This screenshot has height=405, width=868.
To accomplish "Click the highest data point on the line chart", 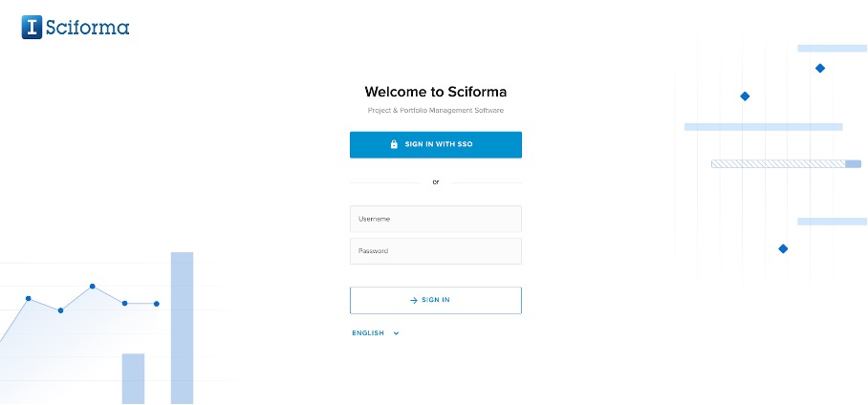I will (93, 286).
